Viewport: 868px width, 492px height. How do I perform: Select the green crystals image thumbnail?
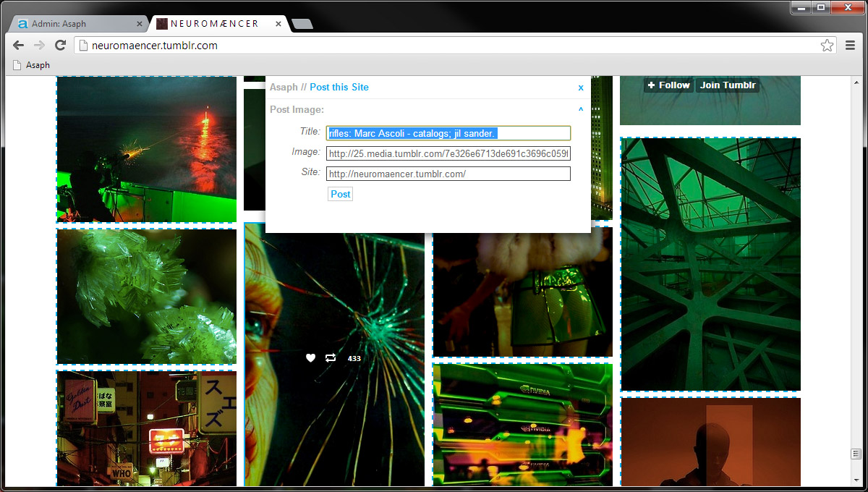click(x=147, y=297)
